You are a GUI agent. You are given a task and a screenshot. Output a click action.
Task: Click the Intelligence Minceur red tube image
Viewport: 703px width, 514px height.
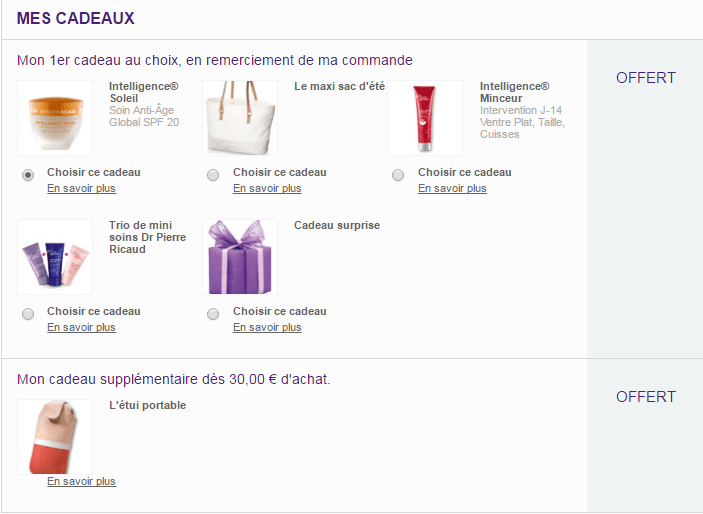[x=425, y=118]
